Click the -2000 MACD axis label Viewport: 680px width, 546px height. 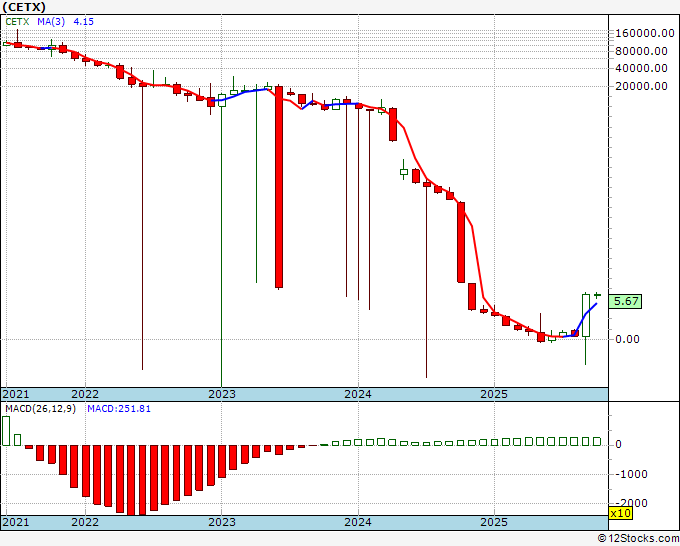point(631,503)
